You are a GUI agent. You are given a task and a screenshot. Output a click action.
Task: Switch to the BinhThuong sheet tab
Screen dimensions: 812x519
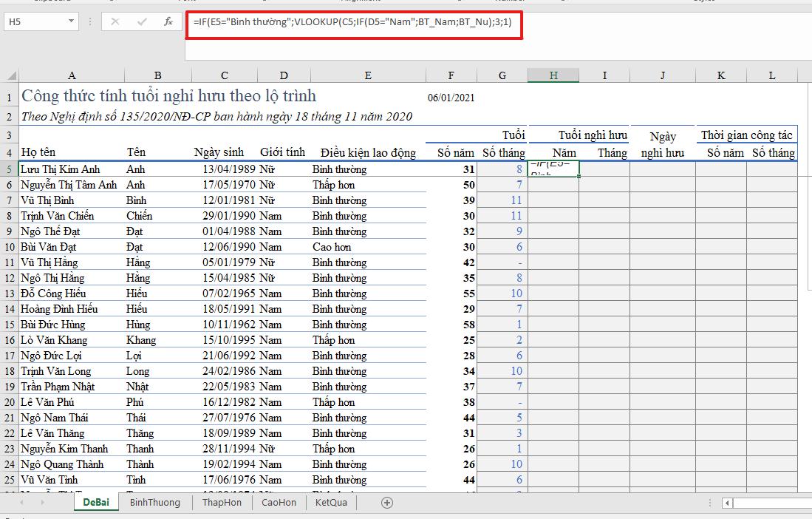[154, 503]
